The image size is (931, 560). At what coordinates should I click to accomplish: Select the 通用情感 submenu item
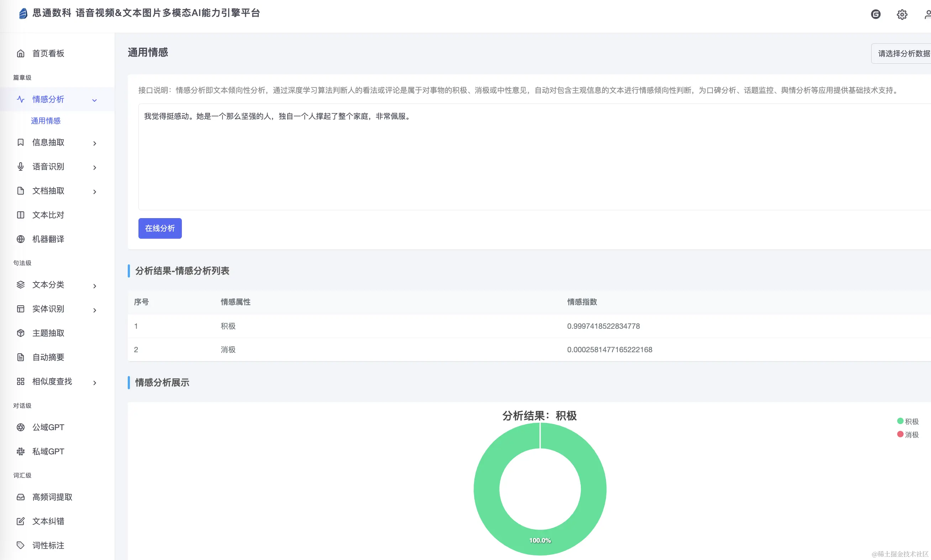tap(46, 121)
